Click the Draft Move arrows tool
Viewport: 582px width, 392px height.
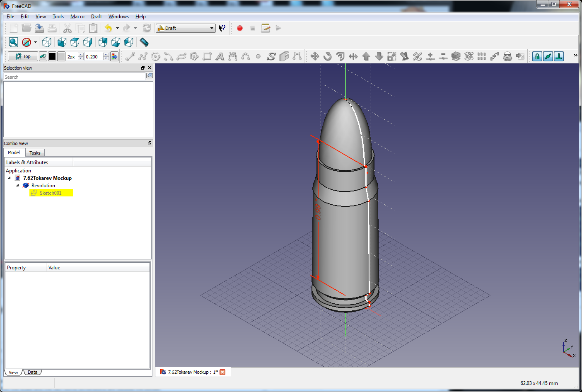314,56
